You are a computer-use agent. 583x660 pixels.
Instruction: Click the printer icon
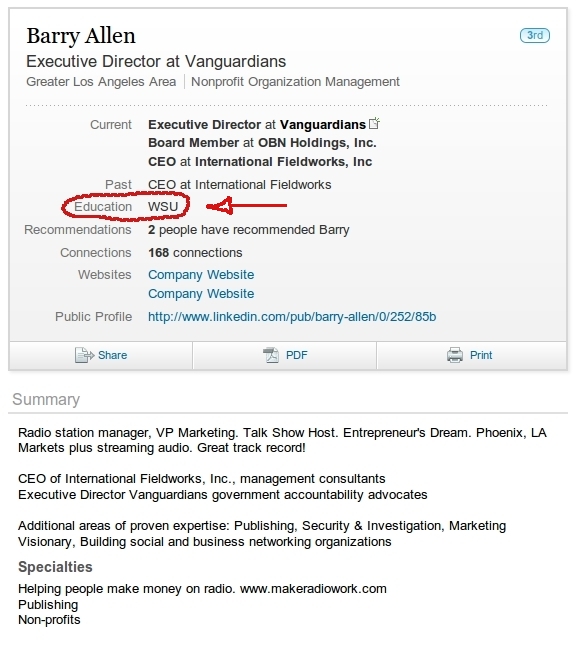455,355
